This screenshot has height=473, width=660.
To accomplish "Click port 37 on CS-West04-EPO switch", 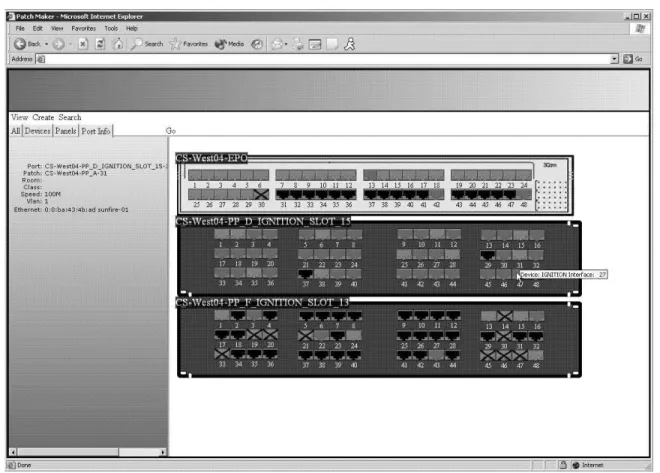I will [371, 194].
